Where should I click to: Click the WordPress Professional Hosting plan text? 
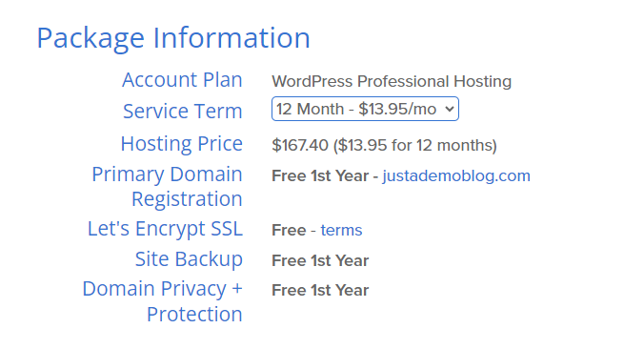pos(392,81)
